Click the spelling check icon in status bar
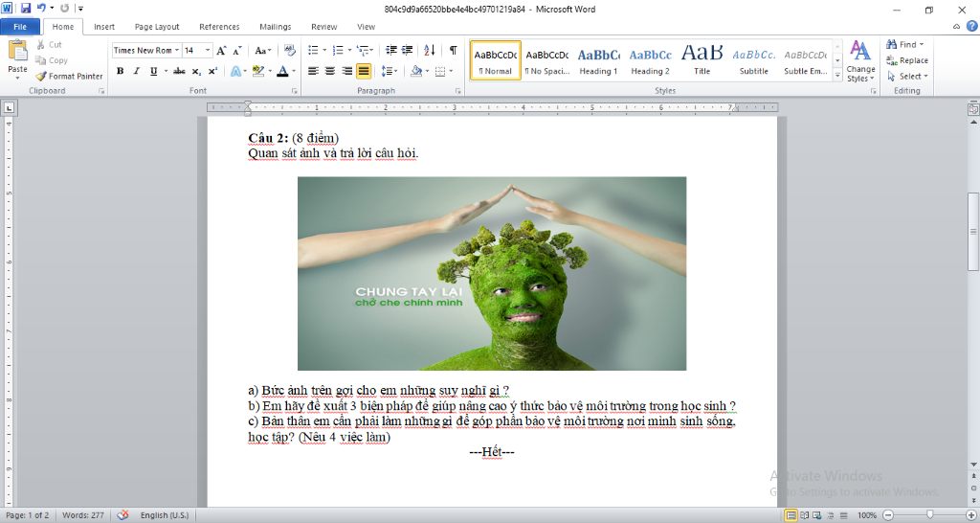 pos(122,515)
